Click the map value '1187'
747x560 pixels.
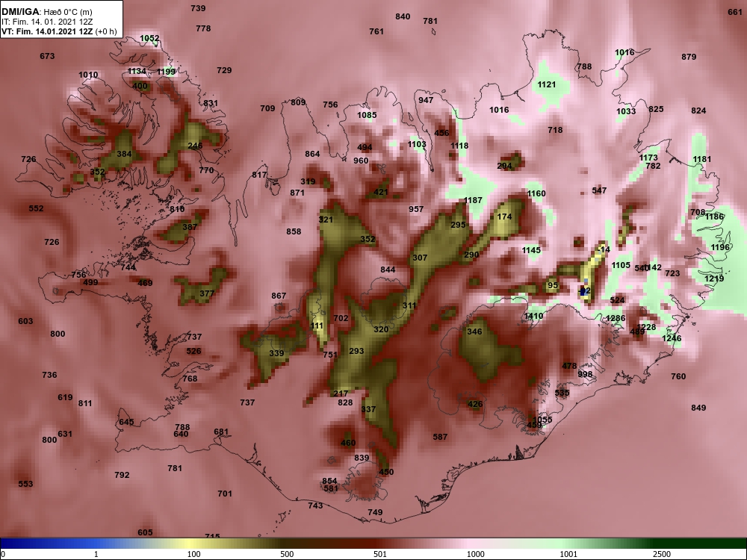tap(473, 200)
